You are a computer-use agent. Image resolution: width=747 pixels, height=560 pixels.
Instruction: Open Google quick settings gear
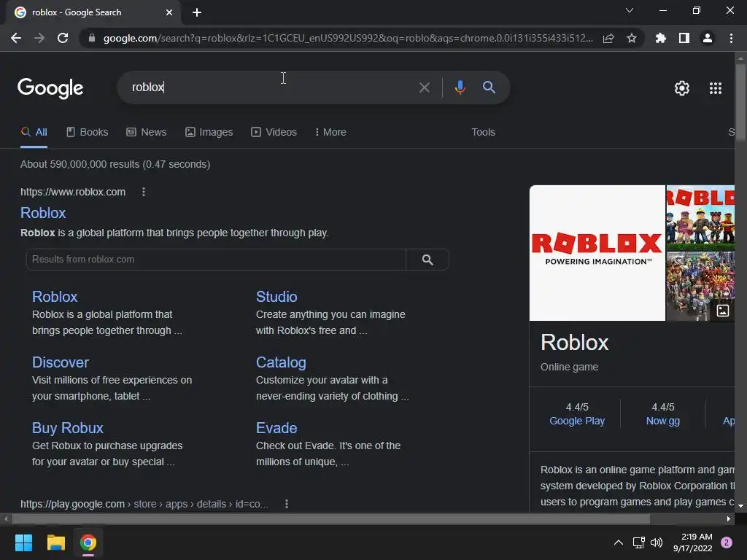click(x=682, y=88)
